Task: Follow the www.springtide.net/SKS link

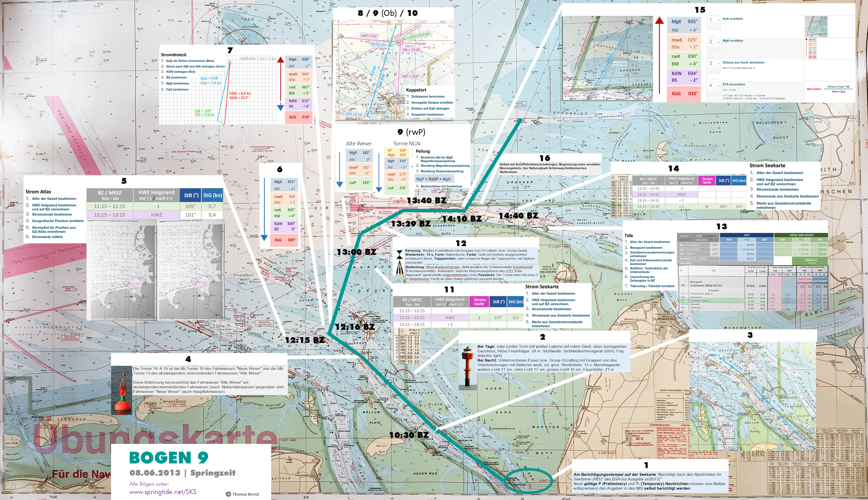Action: (163, 492)
